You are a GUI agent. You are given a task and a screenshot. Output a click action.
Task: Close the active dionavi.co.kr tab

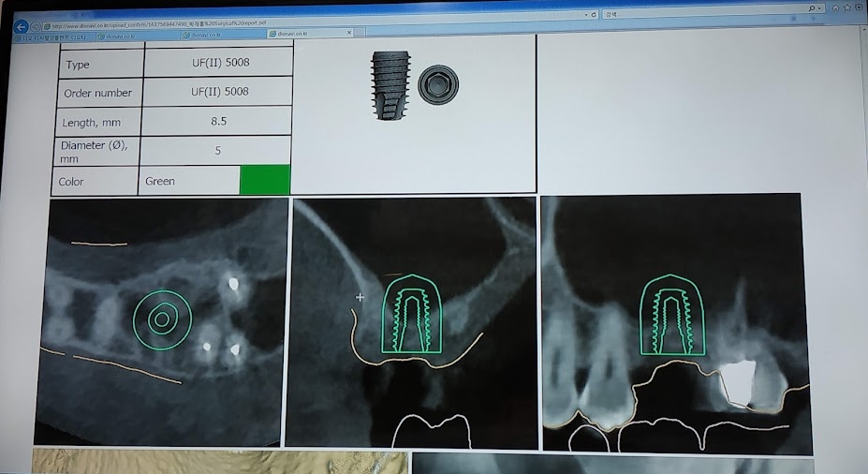(x=349, y=32)
